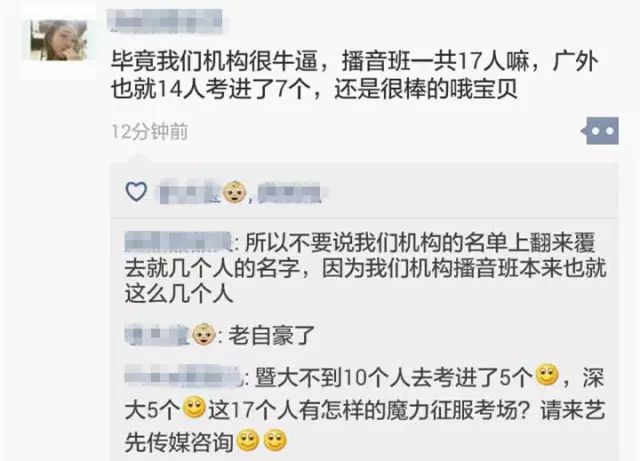Tap the first smiley after 先传媒咨询
This screenshot has width=640, height=461.
248,440
